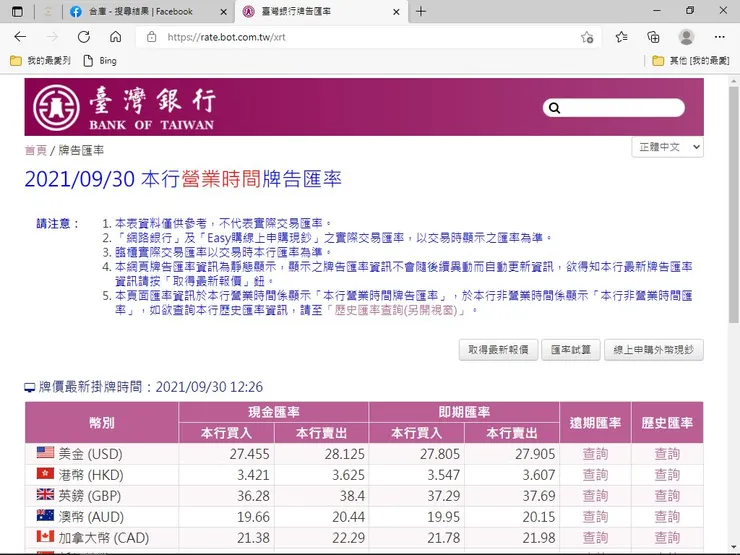Click the browser back arrow

20,37
